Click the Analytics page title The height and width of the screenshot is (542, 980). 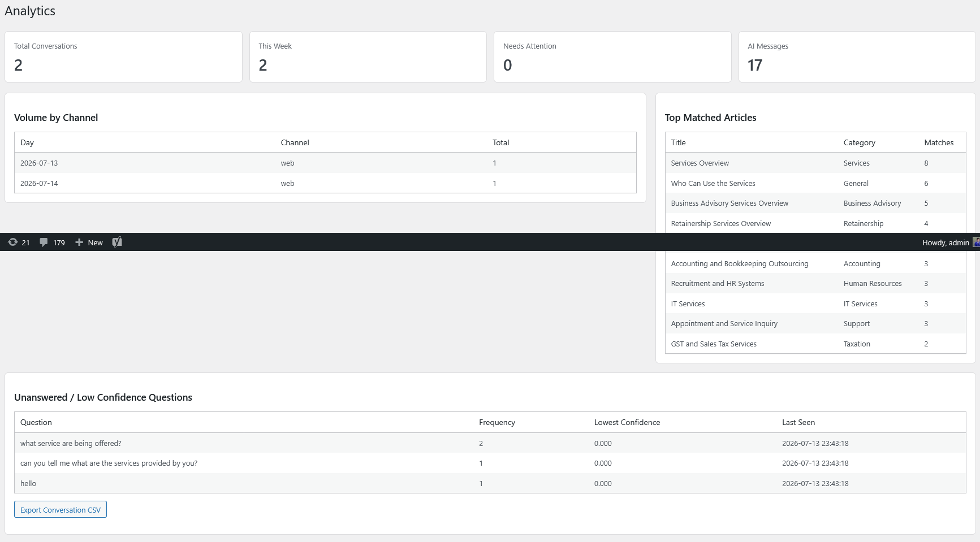click(x=30, y=11)
